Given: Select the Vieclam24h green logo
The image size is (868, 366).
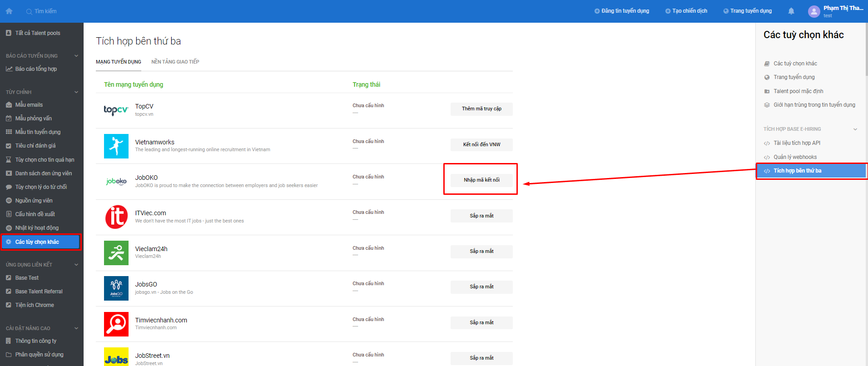Looking at the screenshot, I should tap(116, 253).
